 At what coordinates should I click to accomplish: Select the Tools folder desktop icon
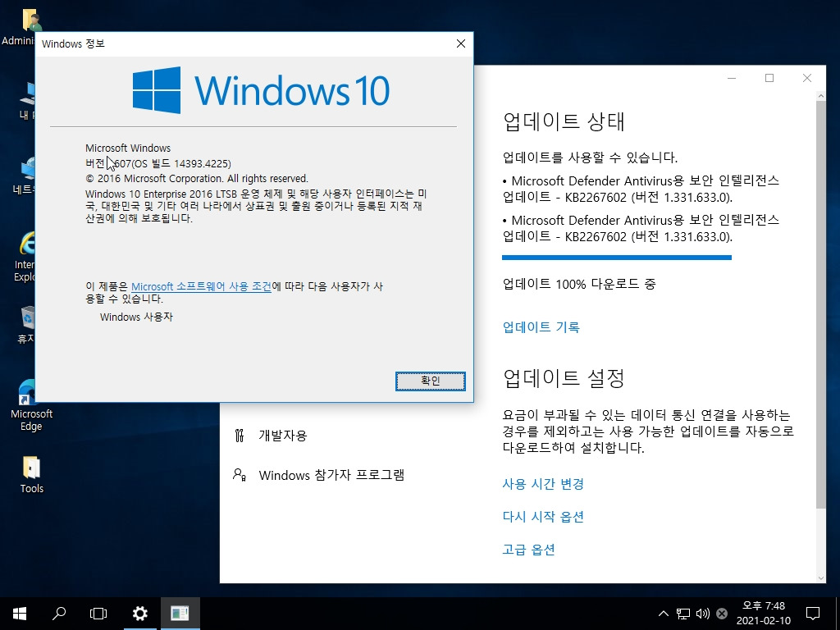coord(31,475)
